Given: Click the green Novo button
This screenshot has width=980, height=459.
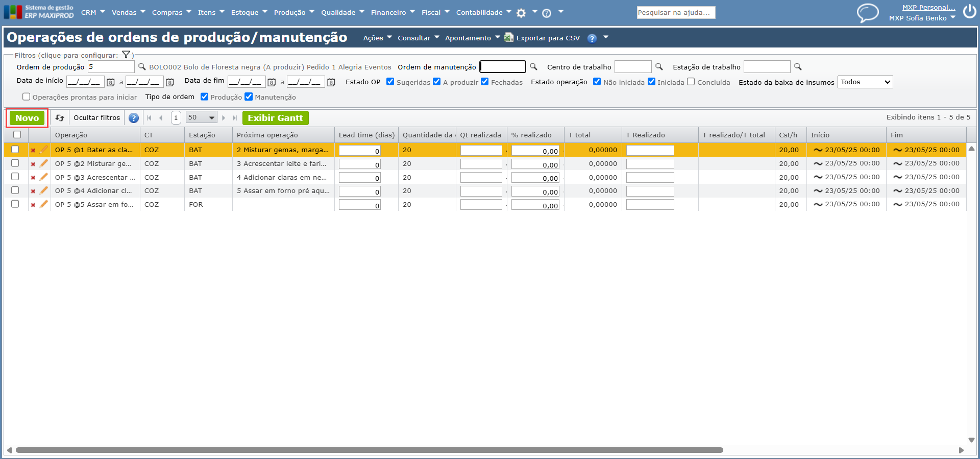Looking at the screenshot, I should (x=27, y=118).
